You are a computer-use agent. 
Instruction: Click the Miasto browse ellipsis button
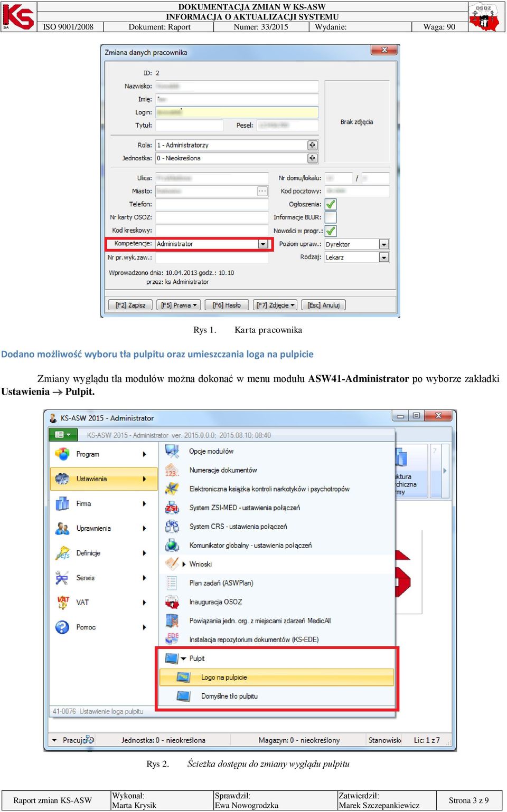click(x=262, y=191)
